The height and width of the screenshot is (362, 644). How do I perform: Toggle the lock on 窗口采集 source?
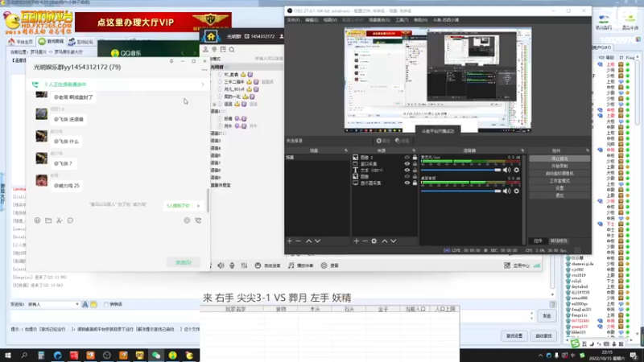[x=415, y=164]
